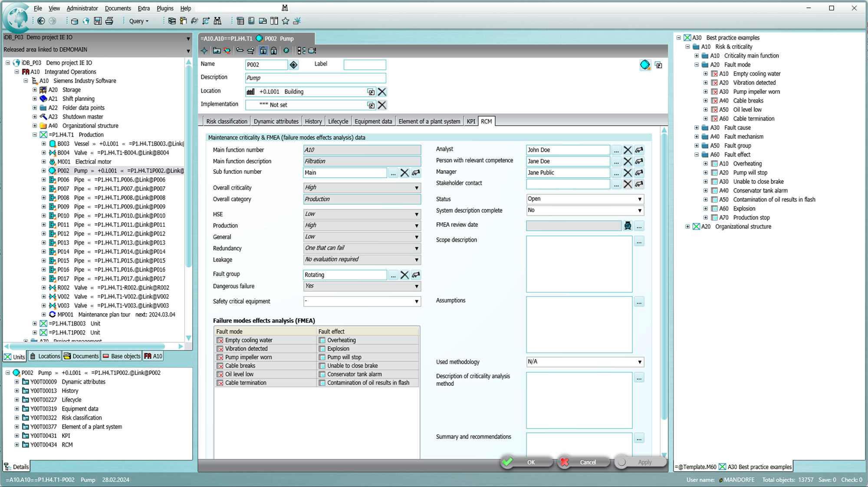Open the Overall criticality dropdown
868x487 pixels.
coord(416,188)
